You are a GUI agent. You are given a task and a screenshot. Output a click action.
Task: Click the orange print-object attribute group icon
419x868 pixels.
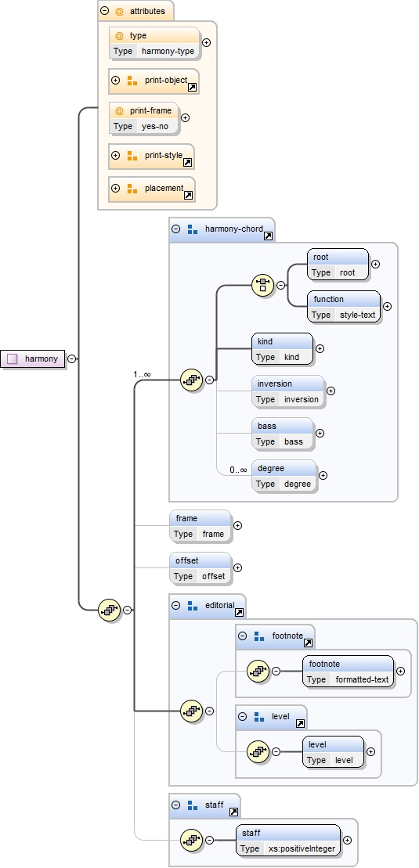coord(132,81)
